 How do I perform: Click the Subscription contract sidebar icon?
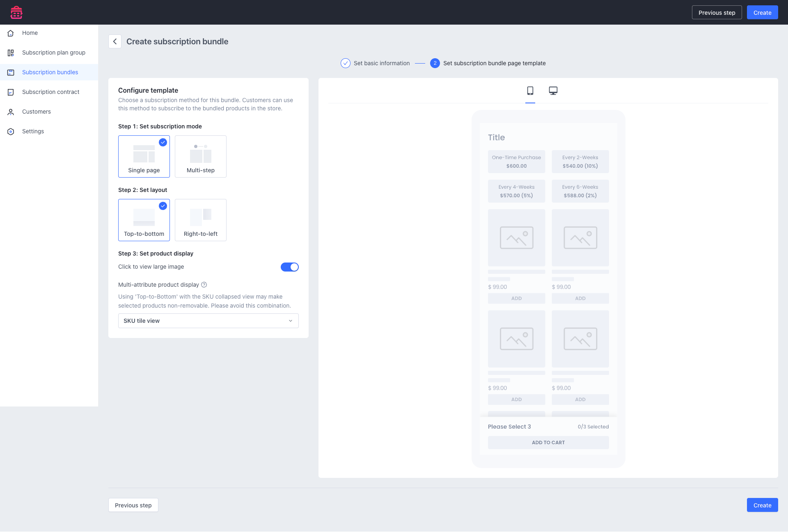pos(11,92)
